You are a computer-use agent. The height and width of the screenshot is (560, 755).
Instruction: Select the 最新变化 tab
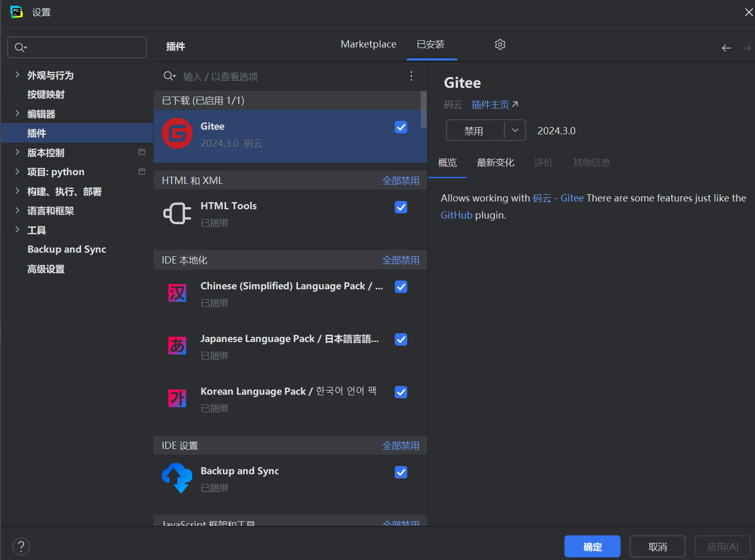coord(496,163)
